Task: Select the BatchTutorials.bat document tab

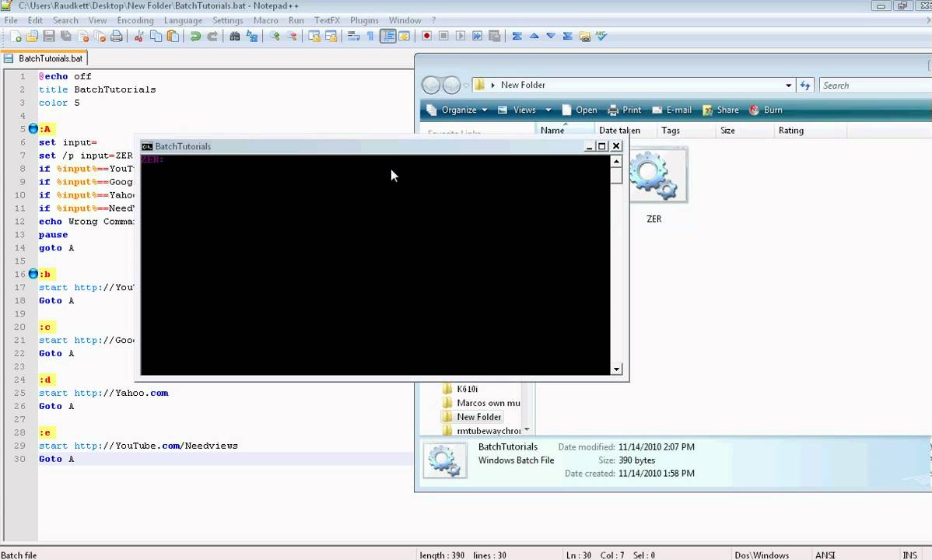Action: point(44,58)
